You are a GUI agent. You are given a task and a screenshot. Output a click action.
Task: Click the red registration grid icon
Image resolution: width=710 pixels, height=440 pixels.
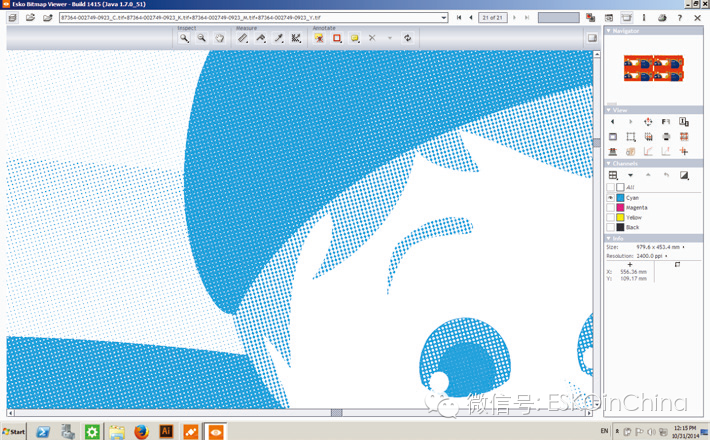684,137
